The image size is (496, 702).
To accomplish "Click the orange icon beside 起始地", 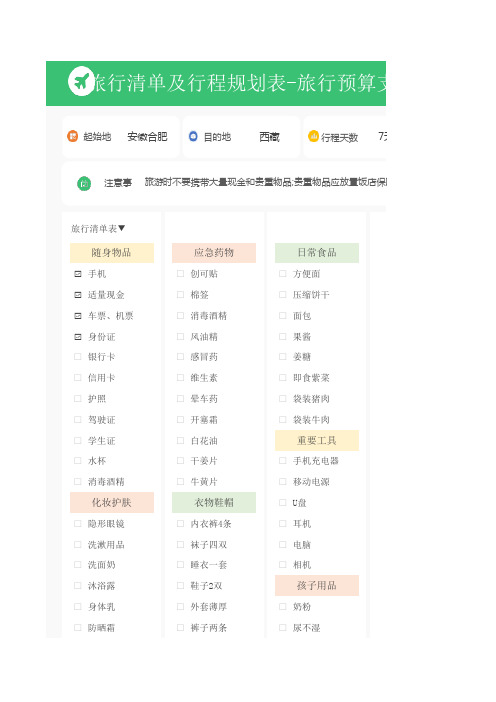I will tap(73, 136).
